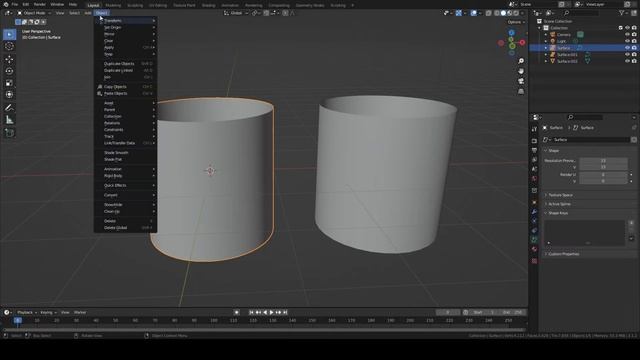The width and height of the screenshot is (640, 360).
Task: Click the Zoom view magnifier icon
Action: click(521, 61)
